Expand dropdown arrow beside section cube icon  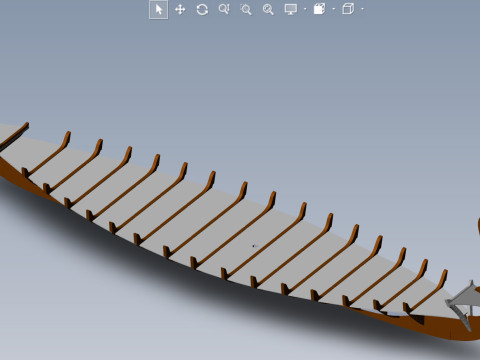click(334, 9)
